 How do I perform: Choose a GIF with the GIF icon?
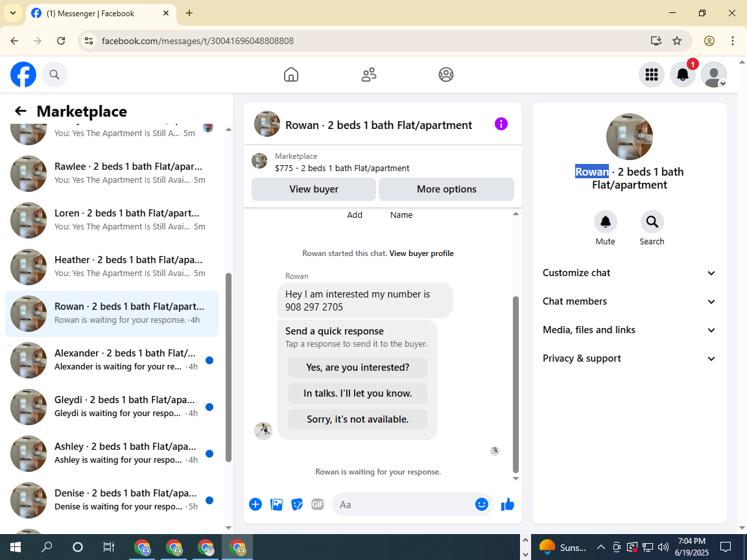point(317,504)
